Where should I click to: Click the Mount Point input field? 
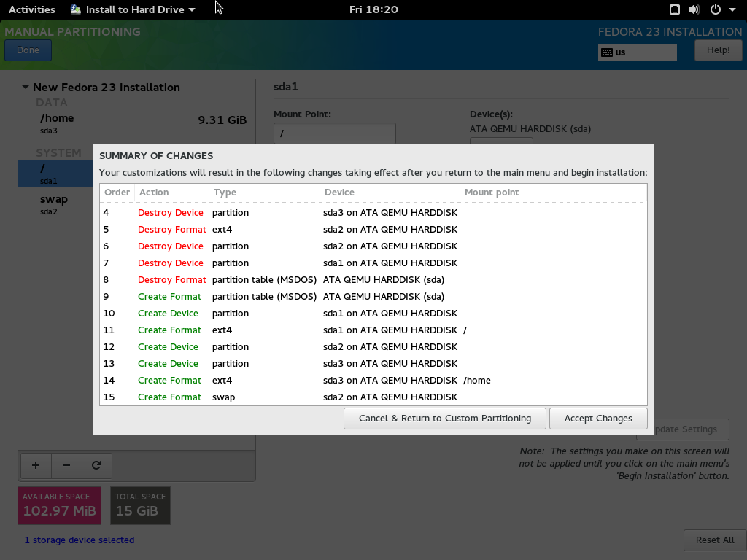point(334,133)
